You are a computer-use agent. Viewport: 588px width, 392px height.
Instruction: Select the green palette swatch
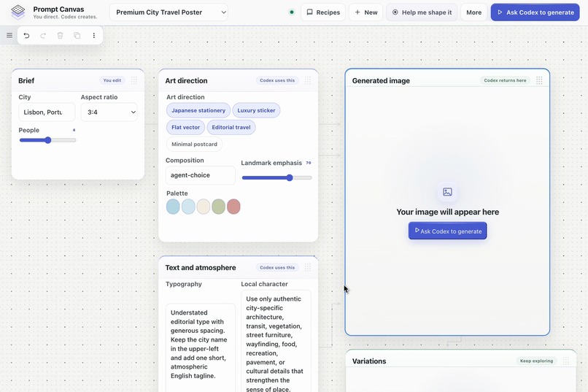click(218, 207)
